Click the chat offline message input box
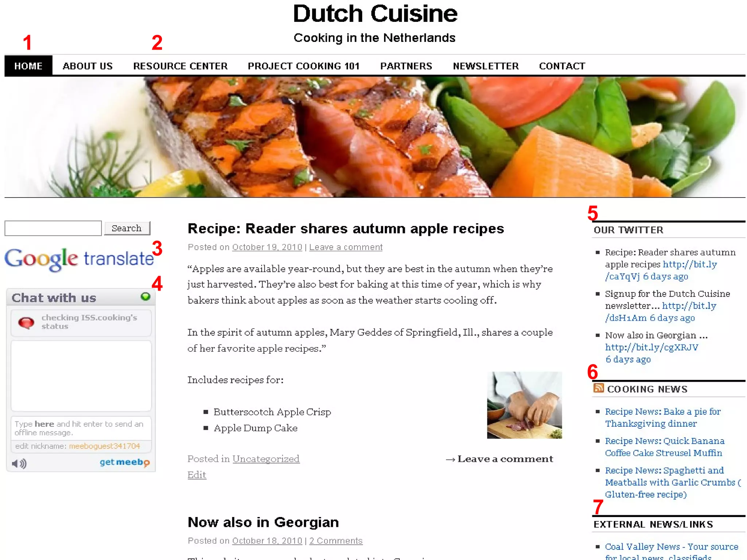The height and width of the screenshot is (560, 747). click(81, 428)
